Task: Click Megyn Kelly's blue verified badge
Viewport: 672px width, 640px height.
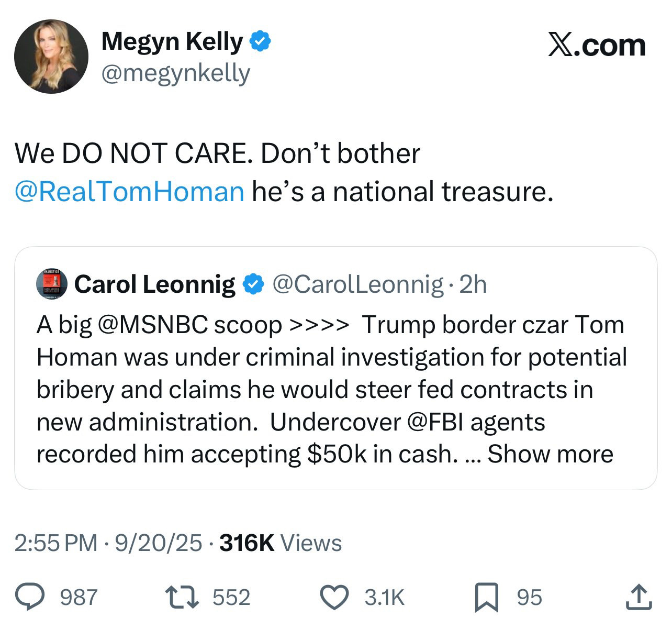Action: click(x=261, y=41)
